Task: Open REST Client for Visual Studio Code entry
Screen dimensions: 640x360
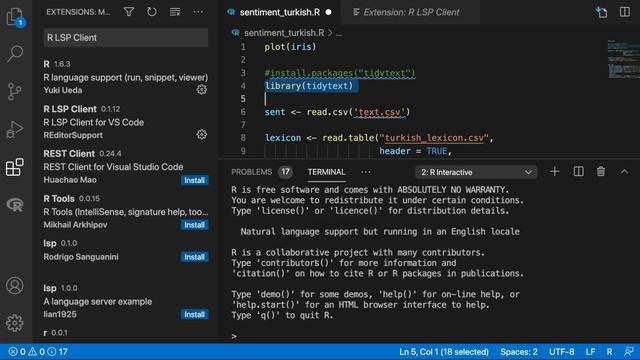Action: tap(126, 167)
